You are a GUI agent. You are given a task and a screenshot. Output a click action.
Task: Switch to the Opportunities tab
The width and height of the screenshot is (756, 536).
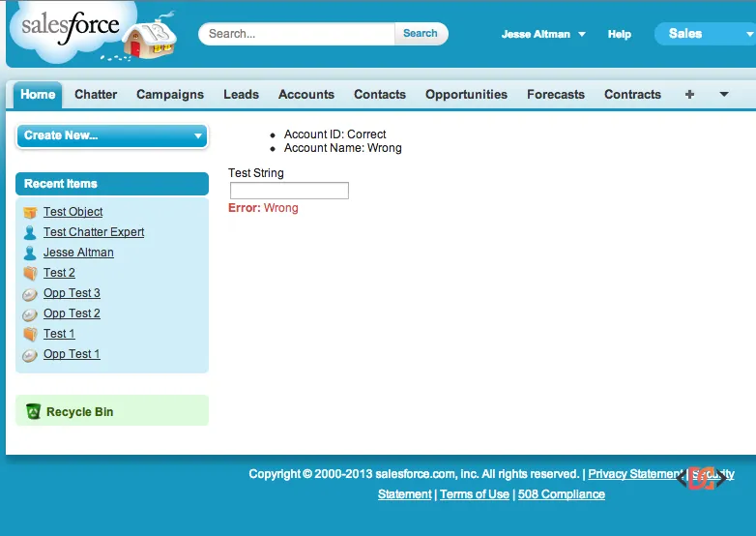coord(466,95)
